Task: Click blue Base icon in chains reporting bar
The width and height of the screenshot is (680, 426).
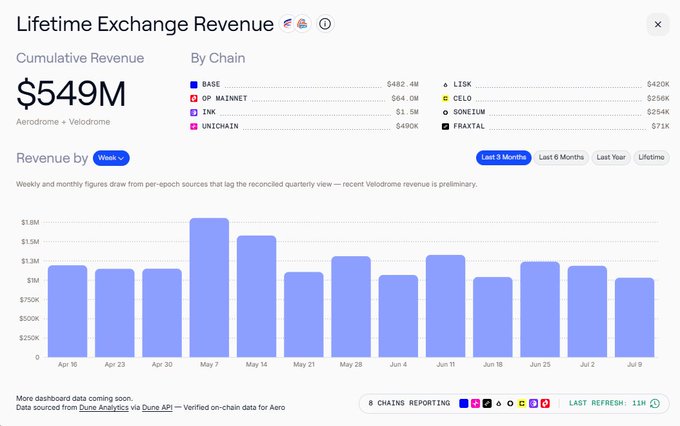Action: [x=464, y=403]
